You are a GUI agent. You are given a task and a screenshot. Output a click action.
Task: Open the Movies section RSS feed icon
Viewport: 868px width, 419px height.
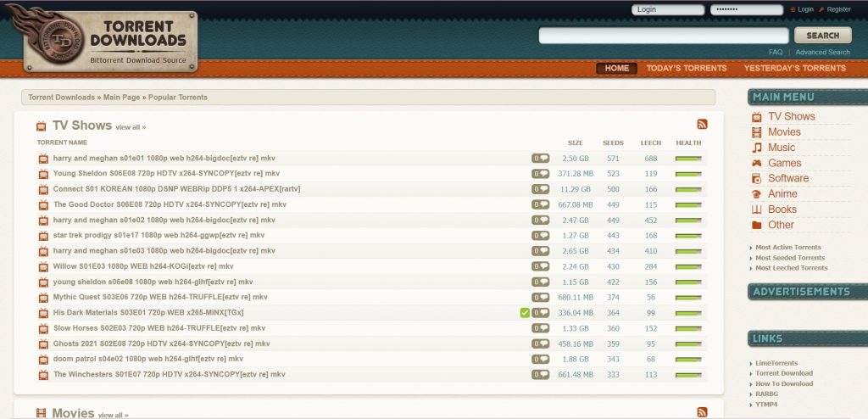click(702, 412)
